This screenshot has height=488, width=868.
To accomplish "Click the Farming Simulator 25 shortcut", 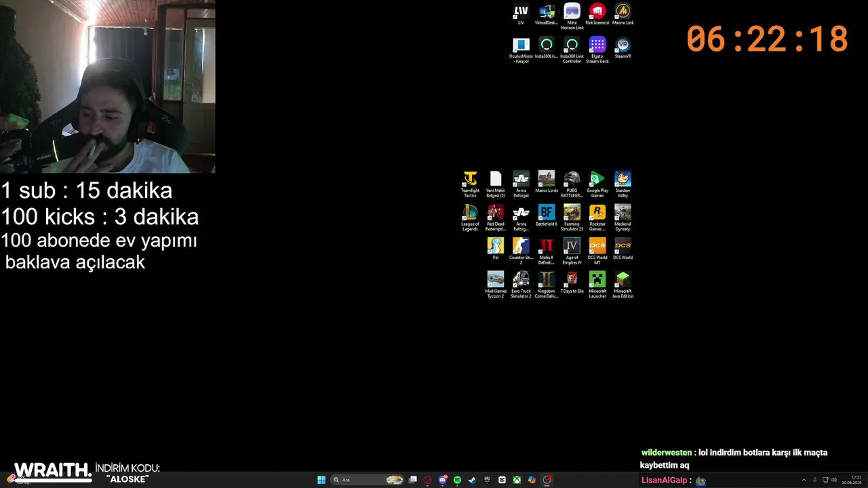I will pyautogui.click(x=572, y=218).
